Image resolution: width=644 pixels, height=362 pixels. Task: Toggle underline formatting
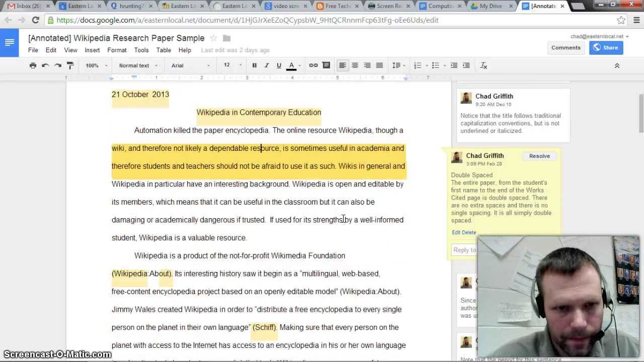[279, 65]
